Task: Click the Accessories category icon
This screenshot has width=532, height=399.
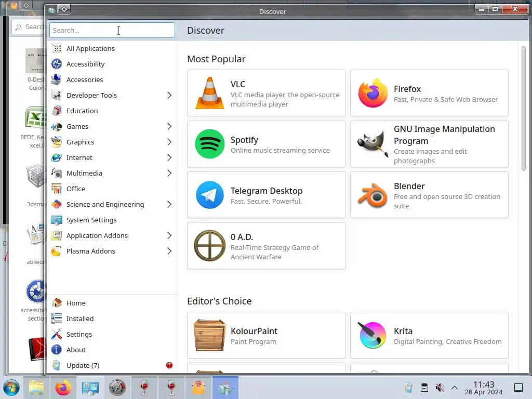Action: click(57, 79)
